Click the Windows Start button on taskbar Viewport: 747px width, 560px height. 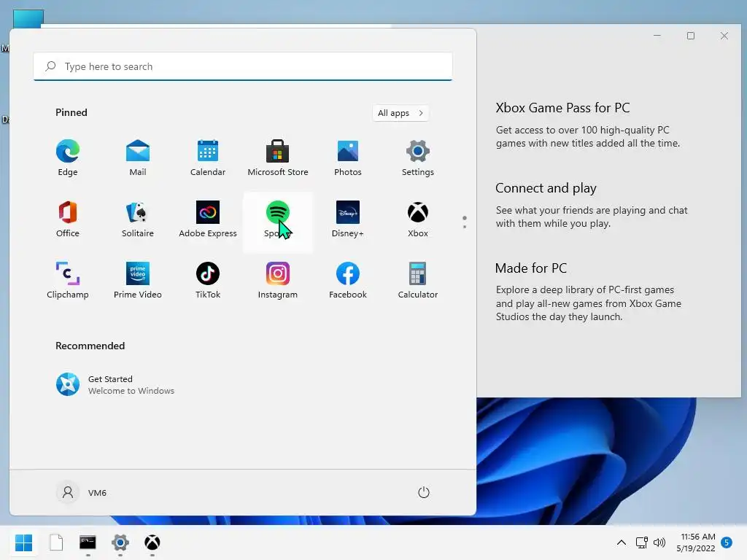[23, 542]
